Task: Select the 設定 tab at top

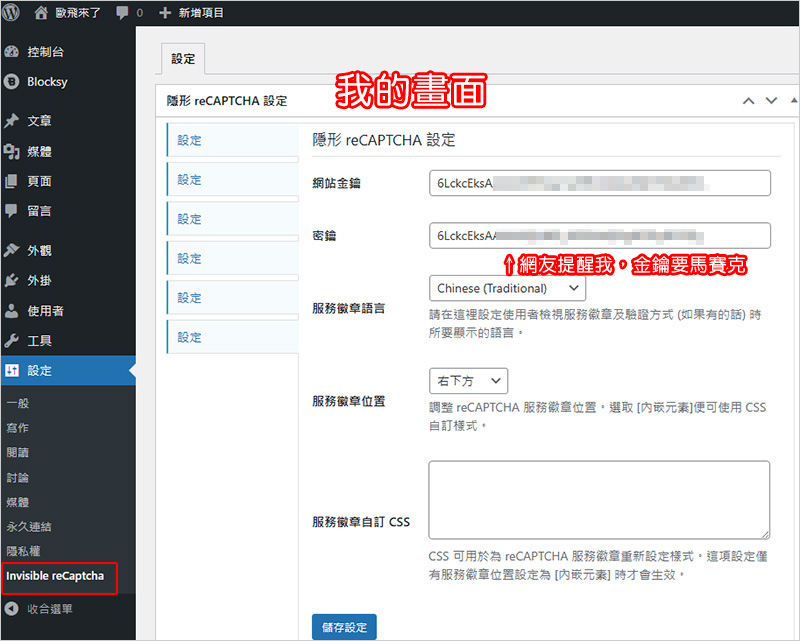Action: coord(183,59)
